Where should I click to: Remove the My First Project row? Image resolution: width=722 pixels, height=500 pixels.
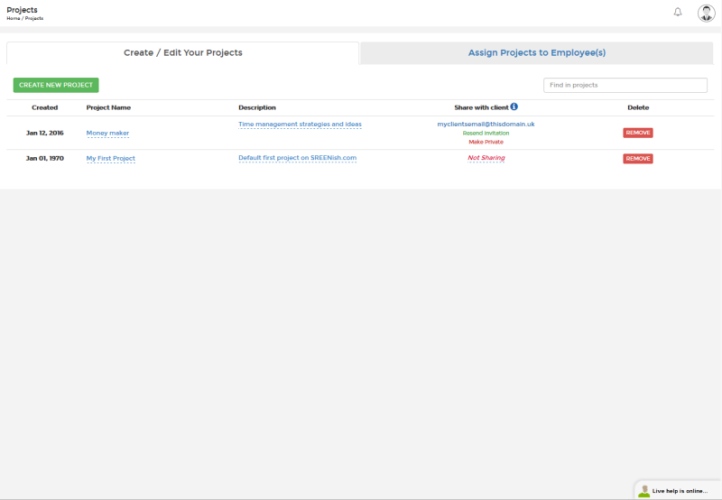(638, 158)
